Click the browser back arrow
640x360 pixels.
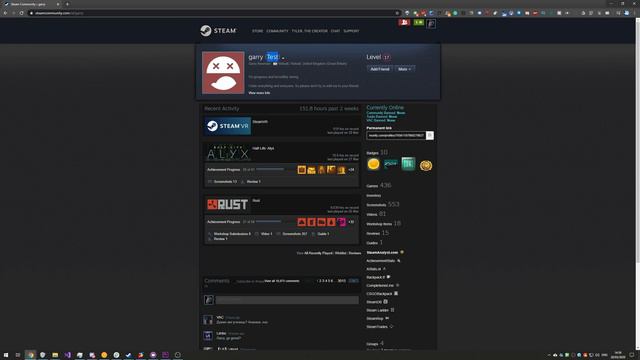click(5, 13)
